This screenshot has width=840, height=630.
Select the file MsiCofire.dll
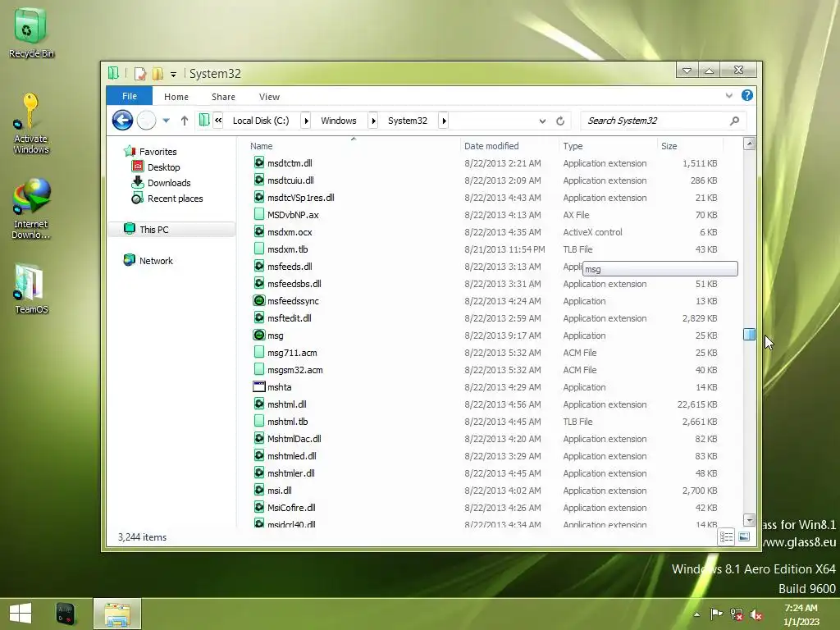pos(291,507)
